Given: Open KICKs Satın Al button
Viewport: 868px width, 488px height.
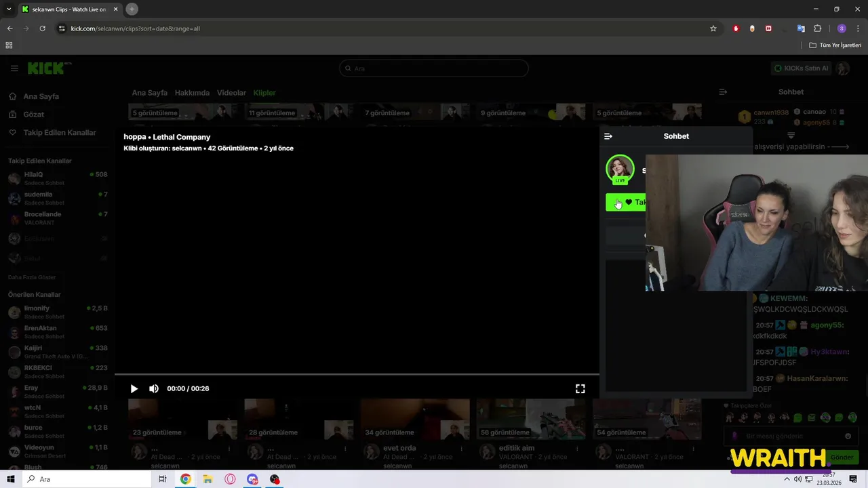Looking at the screenshot, I should [x=801, y=68].
